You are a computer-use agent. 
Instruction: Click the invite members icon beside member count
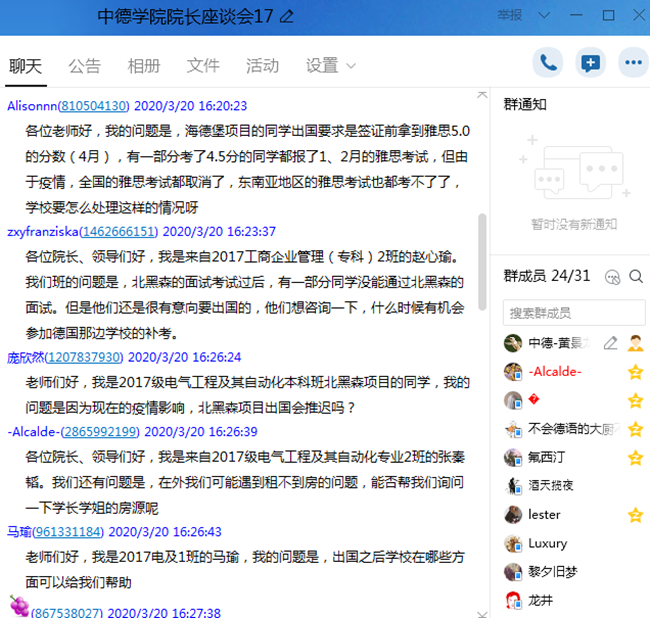pyautogui.click(x=612, y=276)
